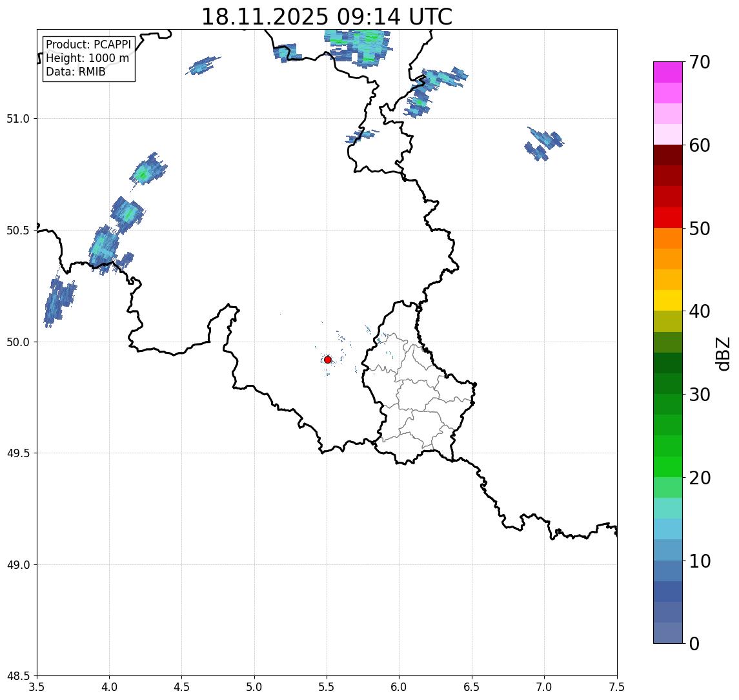Click the colorbar tick label 50
Viewport: 739px width, 700px height.
click(x=700, y=229)
